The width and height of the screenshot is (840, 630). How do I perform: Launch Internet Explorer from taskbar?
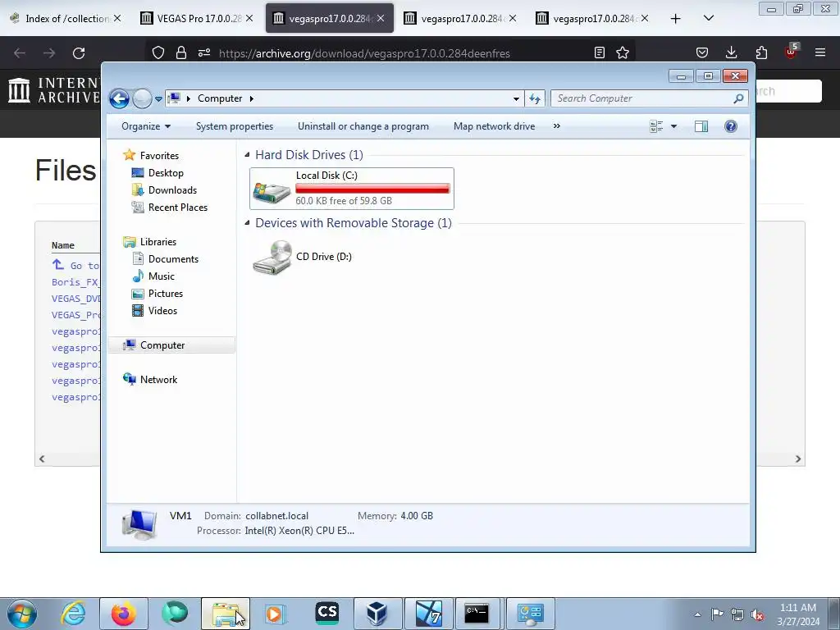click(73, 614)
